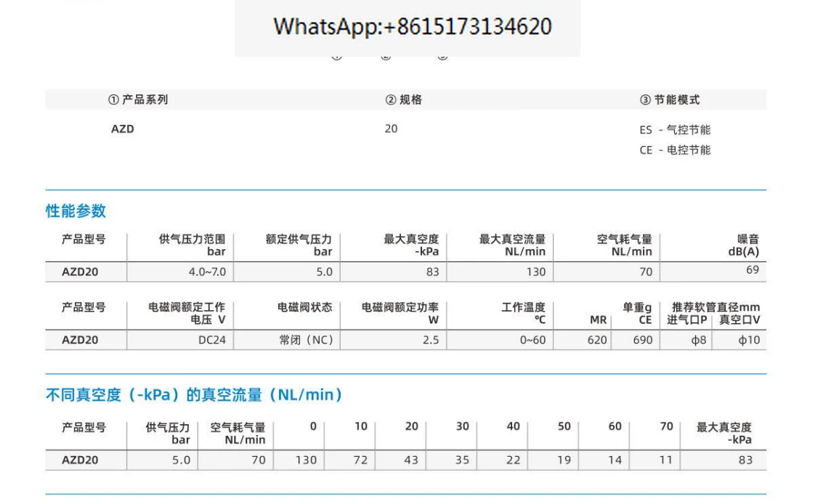815x504 pixels.
Task: Click the '单重g' column header
Action: click(637, 307)
